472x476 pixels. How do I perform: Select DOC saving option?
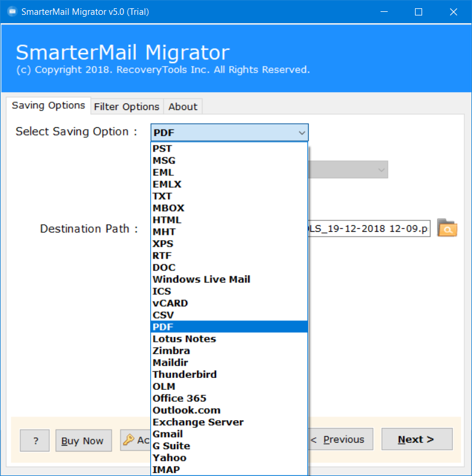229,267
